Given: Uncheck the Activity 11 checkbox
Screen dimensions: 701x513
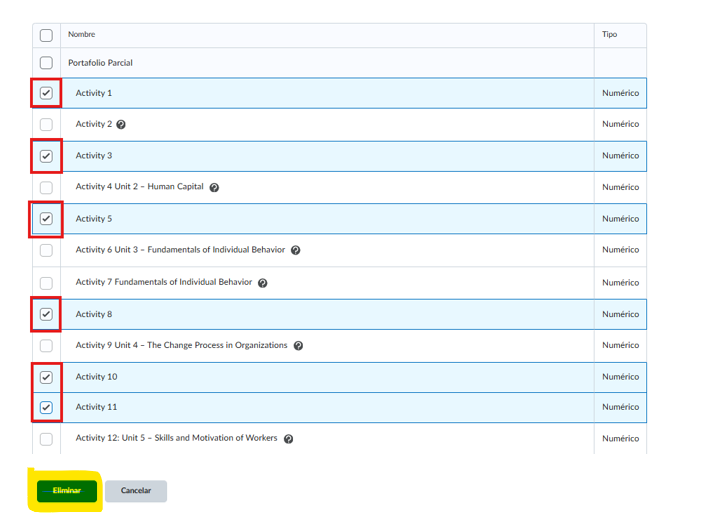Looking at the screenshot, I should click(x=46, y=407).
